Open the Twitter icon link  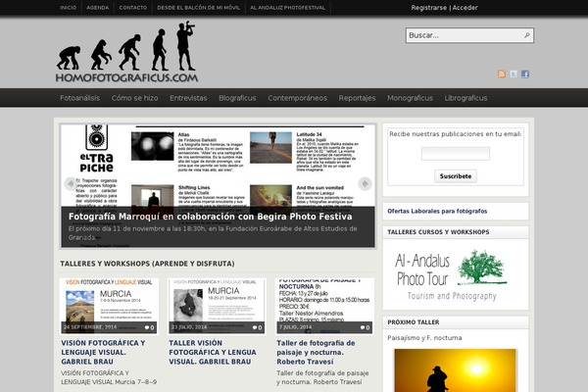pyautogui.click(x=514, y=73)
